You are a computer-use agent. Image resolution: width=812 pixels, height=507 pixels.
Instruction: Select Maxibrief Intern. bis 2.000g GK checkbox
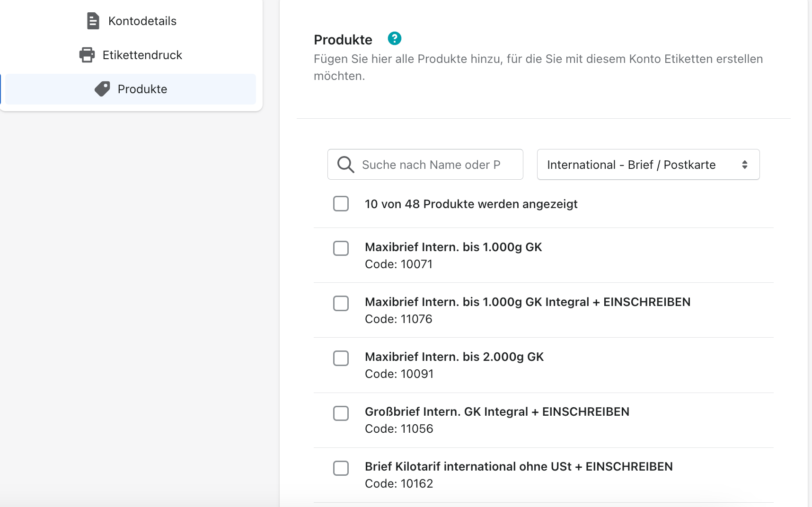coord(341,358)
